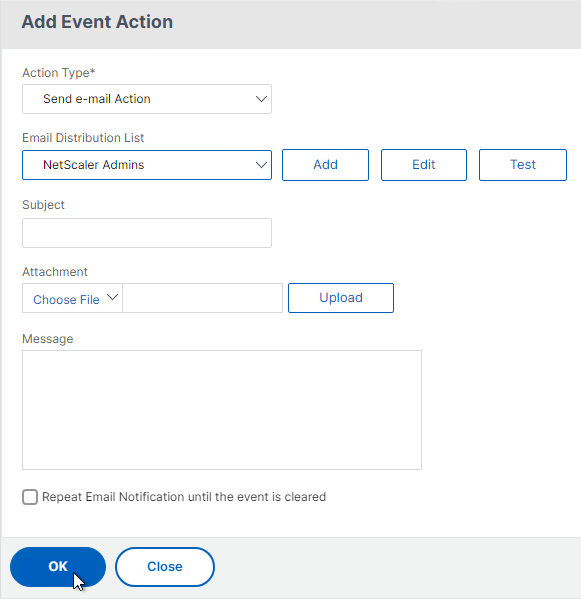The image size is (581, 599).
Task: Enable Repeat Email Notification checkbox
Action: click(30, 497)
